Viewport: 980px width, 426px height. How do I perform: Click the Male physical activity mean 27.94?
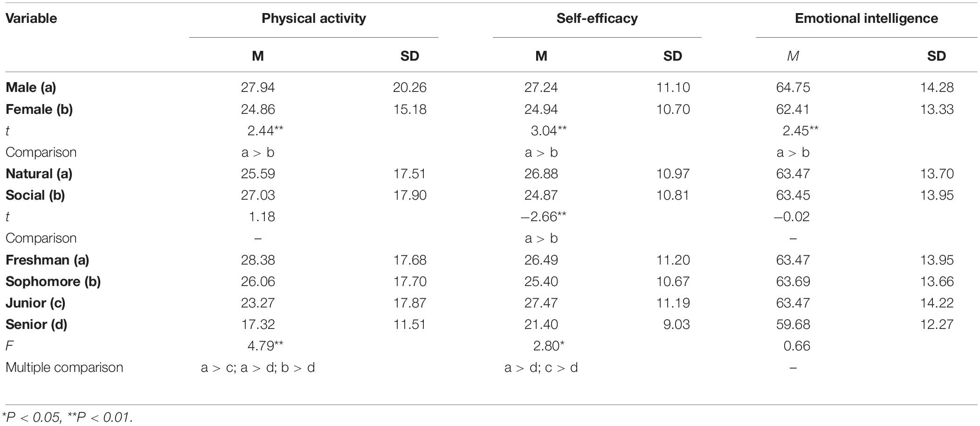258,87
